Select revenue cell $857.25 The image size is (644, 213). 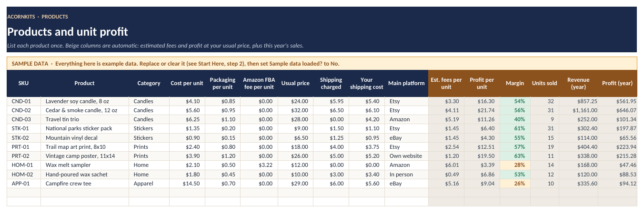pos(578,101)
